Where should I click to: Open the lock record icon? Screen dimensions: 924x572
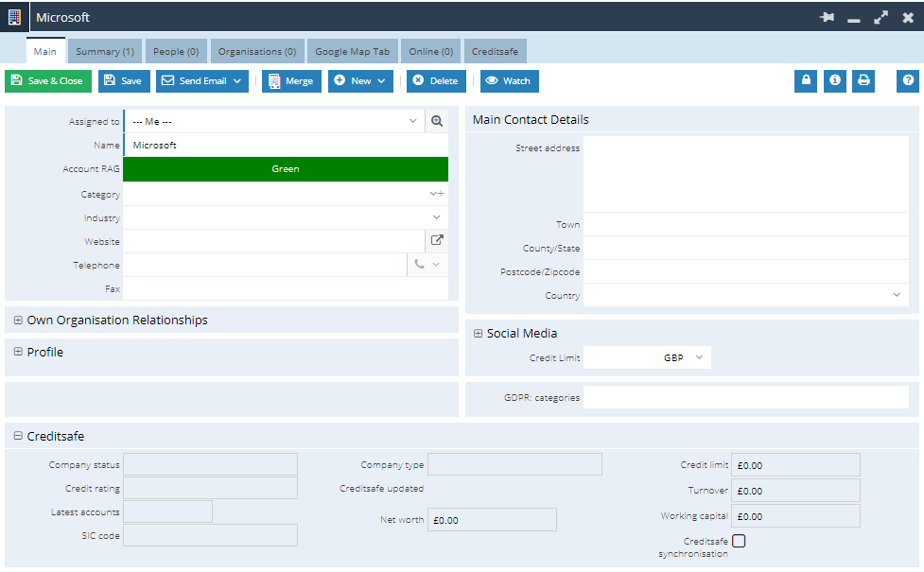pyautogui.click(x=806, y=80)
